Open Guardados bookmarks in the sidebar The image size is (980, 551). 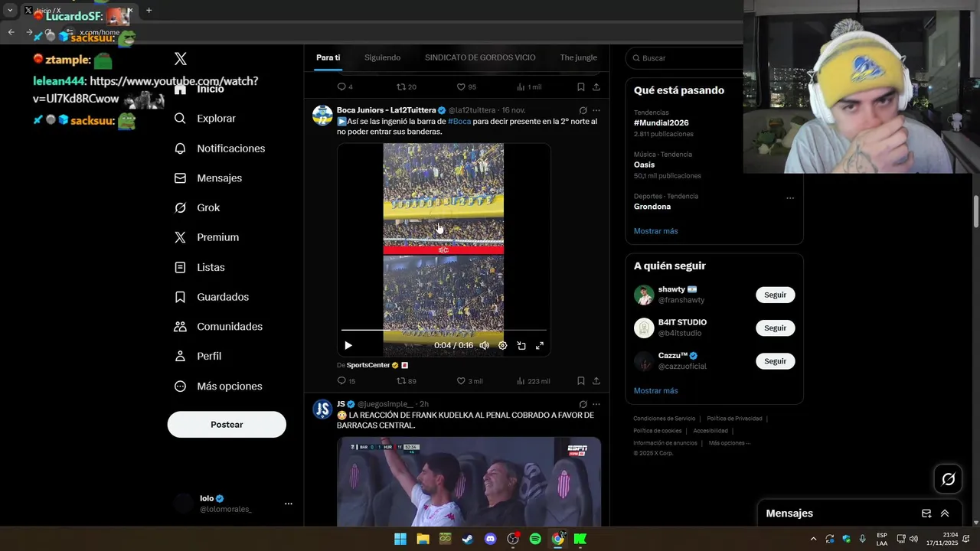(211, 297)
